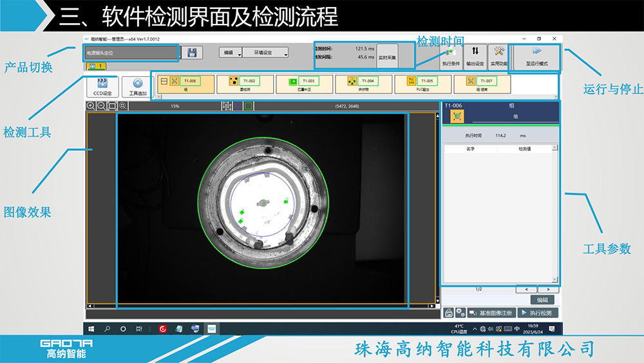Click the zoom in magnifier icon

91,106
